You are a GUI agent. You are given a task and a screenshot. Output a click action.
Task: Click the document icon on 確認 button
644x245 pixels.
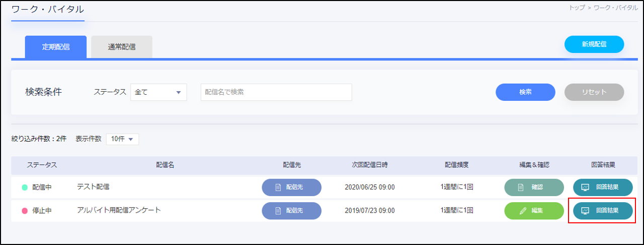click(x=521, y=187)
